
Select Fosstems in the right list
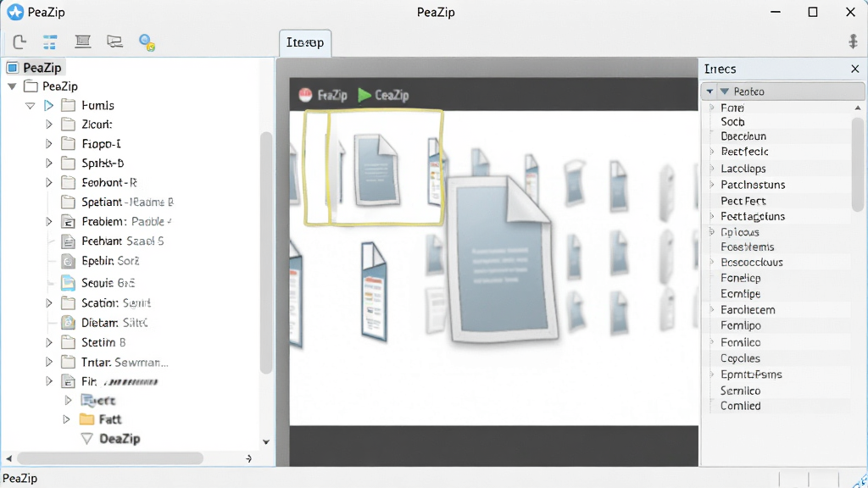tap(748, 247)
